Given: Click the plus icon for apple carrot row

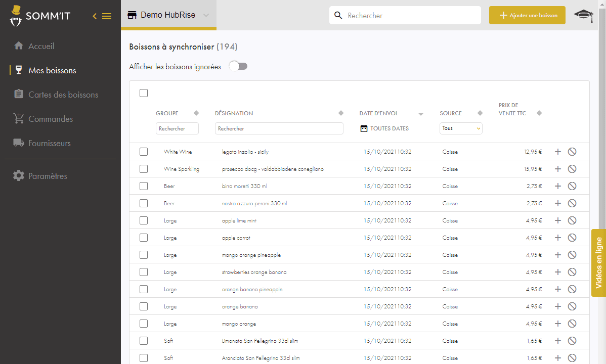Looking at the screenshot, I should [x=558, y=238].
